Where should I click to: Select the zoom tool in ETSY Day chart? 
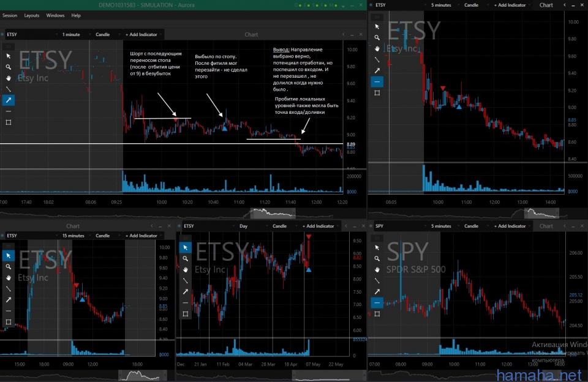click(x=185, y=259)
